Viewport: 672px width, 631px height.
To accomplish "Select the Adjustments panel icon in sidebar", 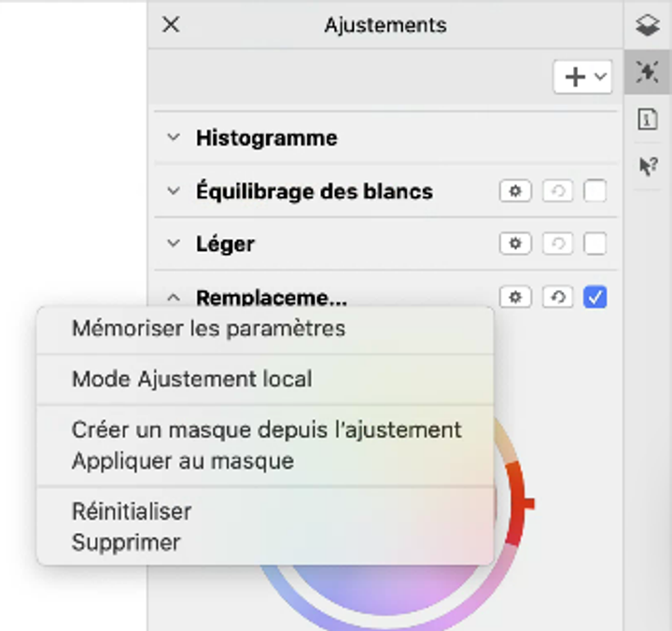I will pos(648,73).
